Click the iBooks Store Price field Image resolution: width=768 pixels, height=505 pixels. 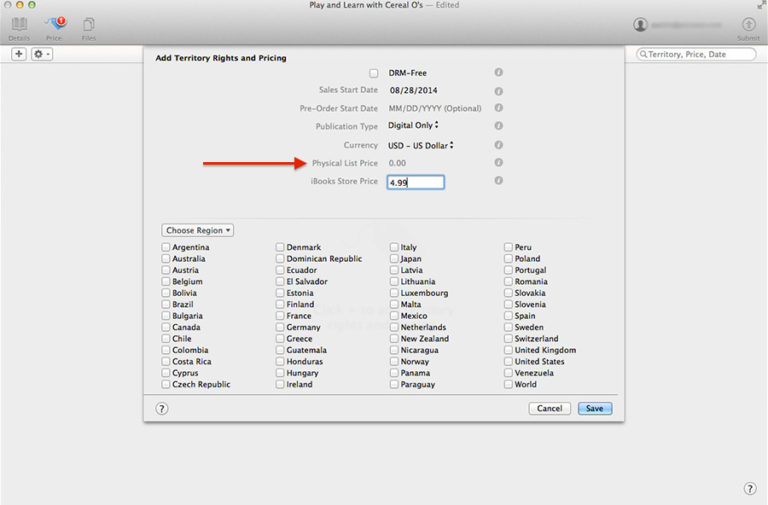tap(415, 182)
